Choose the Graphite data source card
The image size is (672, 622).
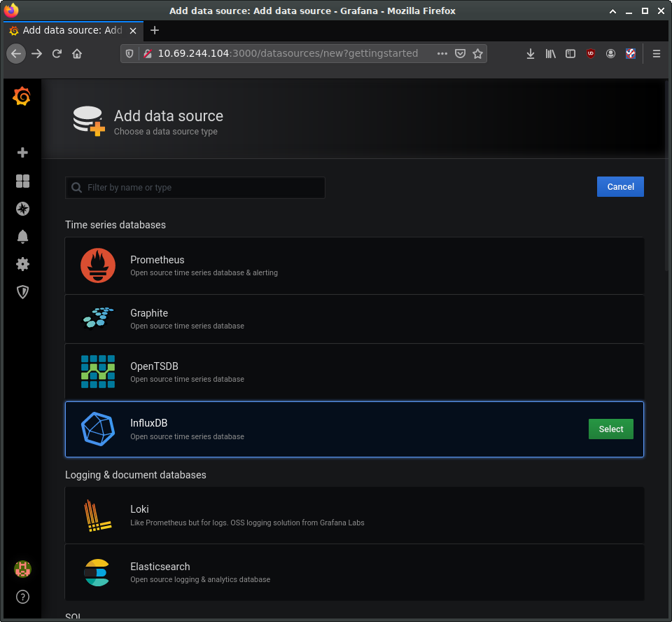point(354,319)
